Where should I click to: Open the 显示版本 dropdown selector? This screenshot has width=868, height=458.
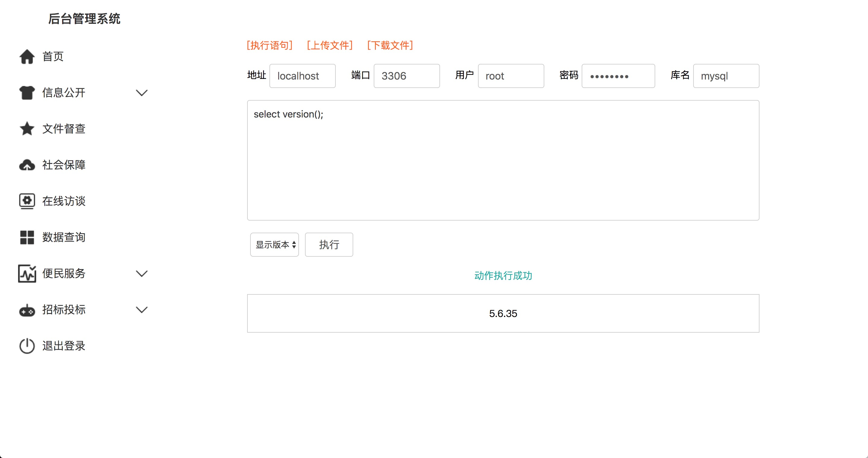click(x=275, y=245)
